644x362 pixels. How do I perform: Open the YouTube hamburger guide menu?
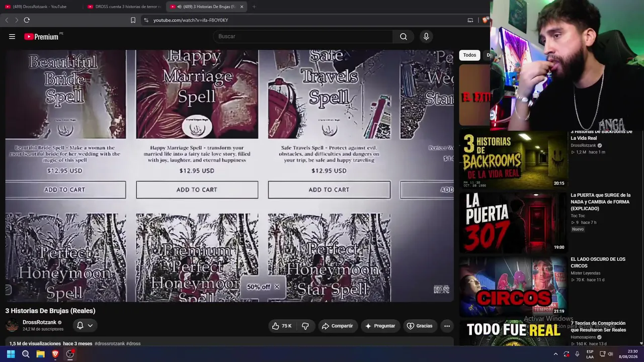[x=12, y=36]
